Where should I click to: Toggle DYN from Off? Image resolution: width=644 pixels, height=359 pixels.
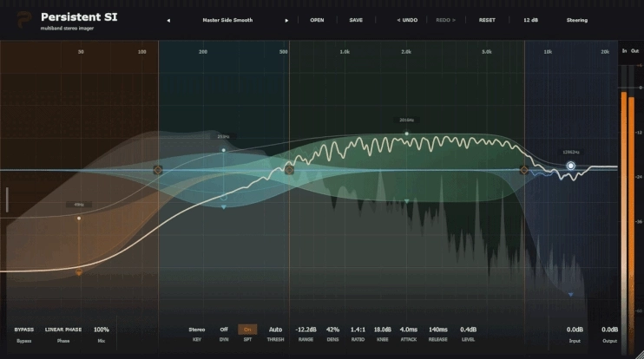point(224,330)
